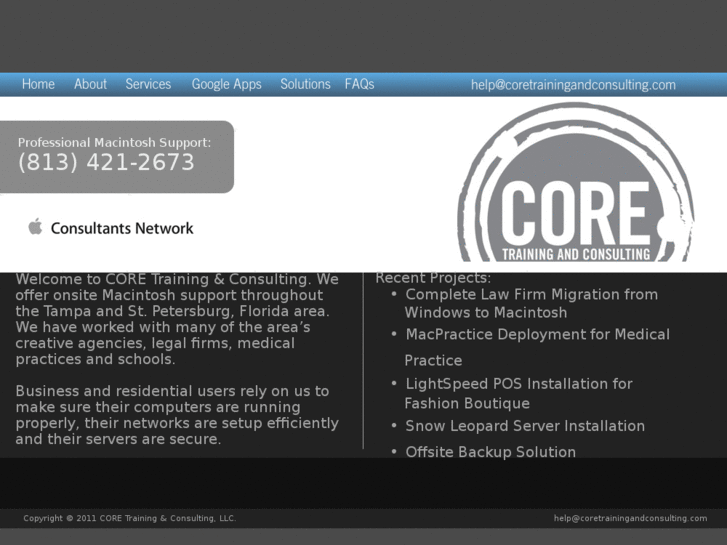Click the 2011 copyright notice in footer
The image size is (727, 545).
click(x=130, y=518)
